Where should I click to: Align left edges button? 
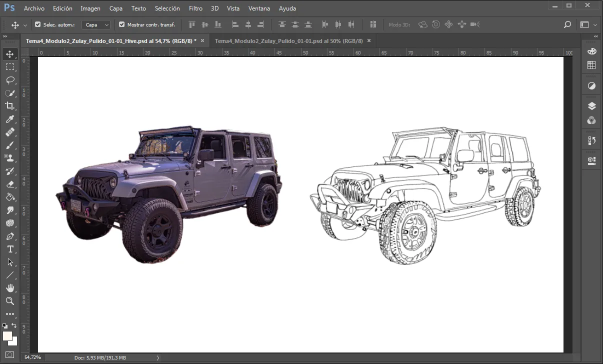(x=235, y=24)
